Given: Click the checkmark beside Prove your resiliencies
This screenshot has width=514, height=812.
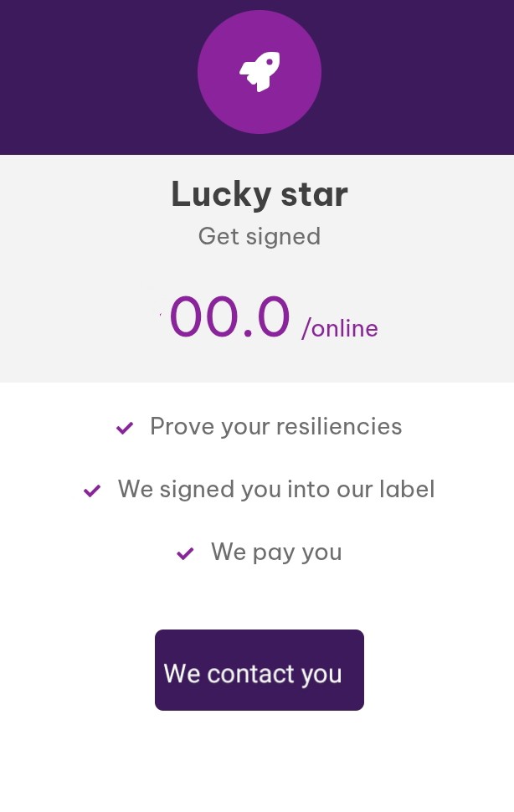Looking at the screenshot, I should [125, 428].
